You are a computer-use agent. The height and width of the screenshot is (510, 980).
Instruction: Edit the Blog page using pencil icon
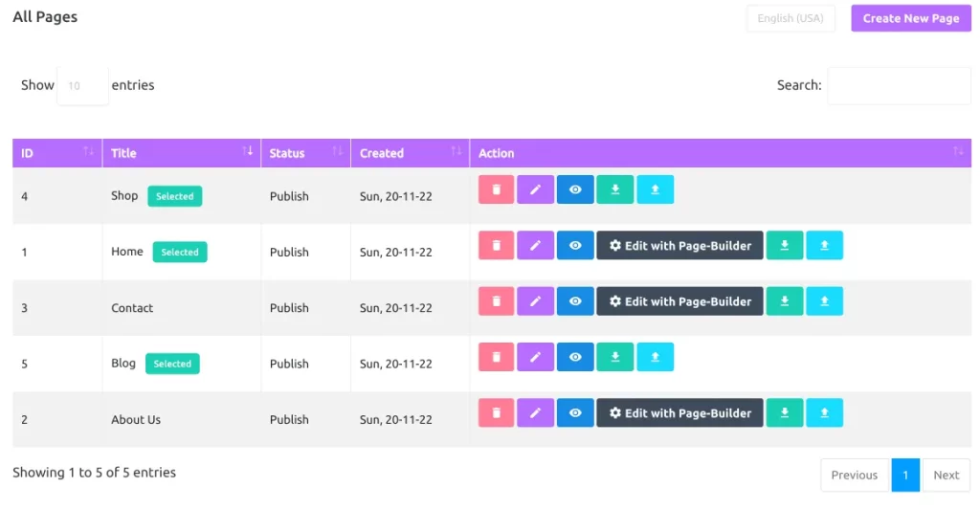pos(535,357)
